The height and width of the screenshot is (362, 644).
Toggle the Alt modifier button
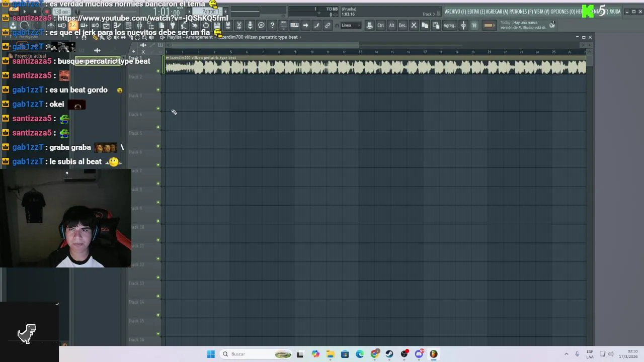[391, 25]
